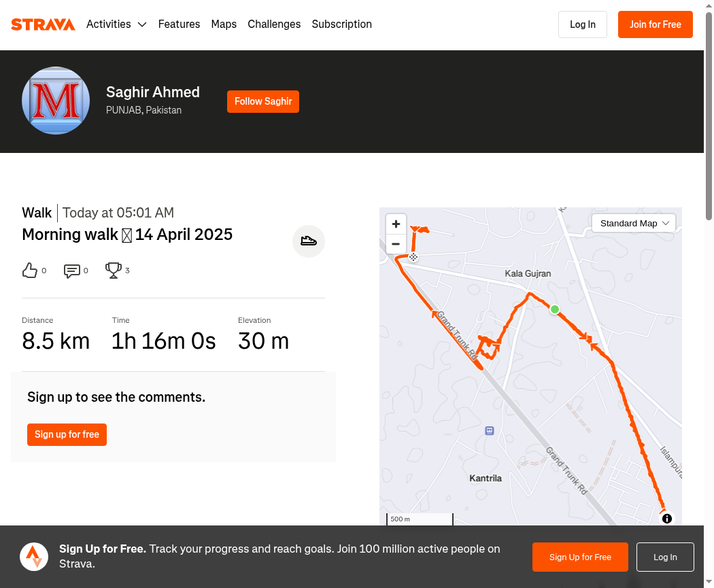Navigate to Subscription page

pos(341,24)
